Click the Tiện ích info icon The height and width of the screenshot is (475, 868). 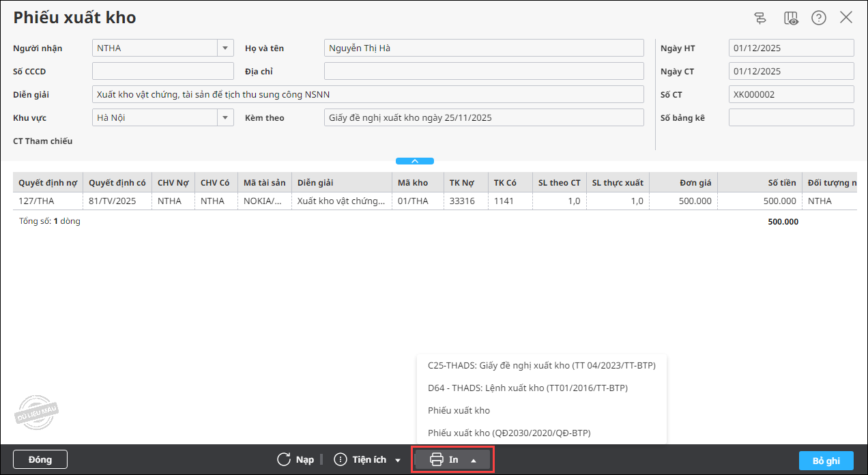click(340, 459)
